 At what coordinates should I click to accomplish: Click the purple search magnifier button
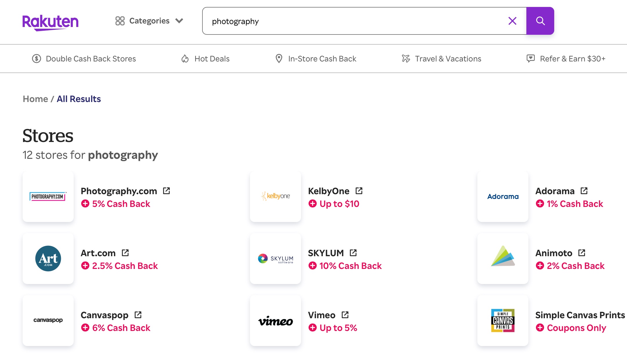(540, 21)
